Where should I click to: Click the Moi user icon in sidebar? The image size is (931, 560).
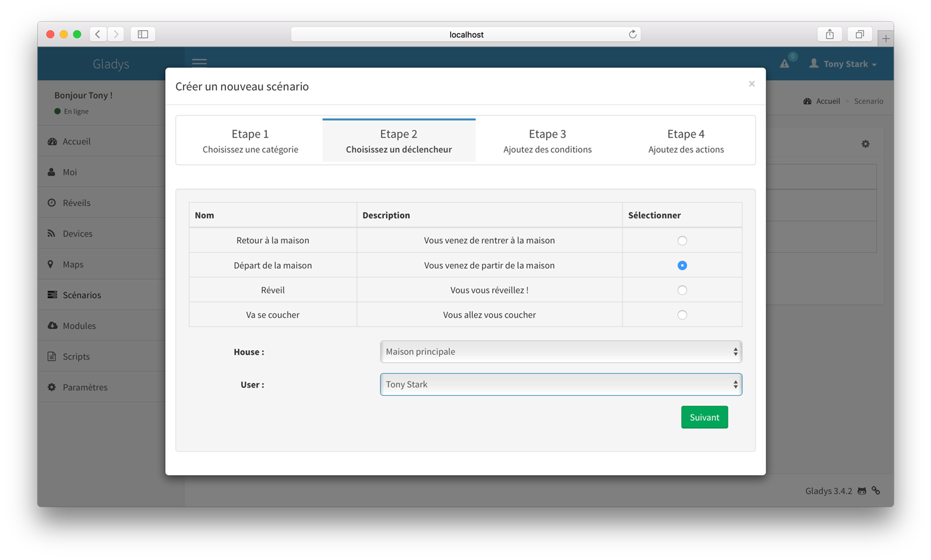point(51,172)
